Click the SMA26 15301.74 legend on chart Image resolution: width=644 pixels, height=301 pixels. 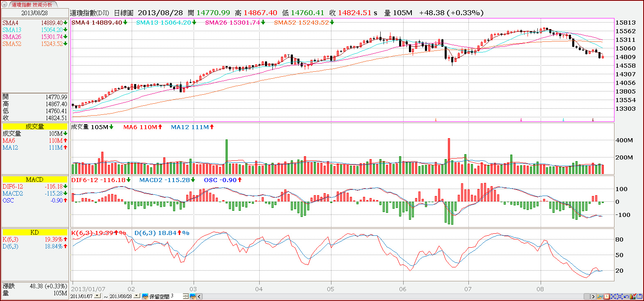[235, 23]
